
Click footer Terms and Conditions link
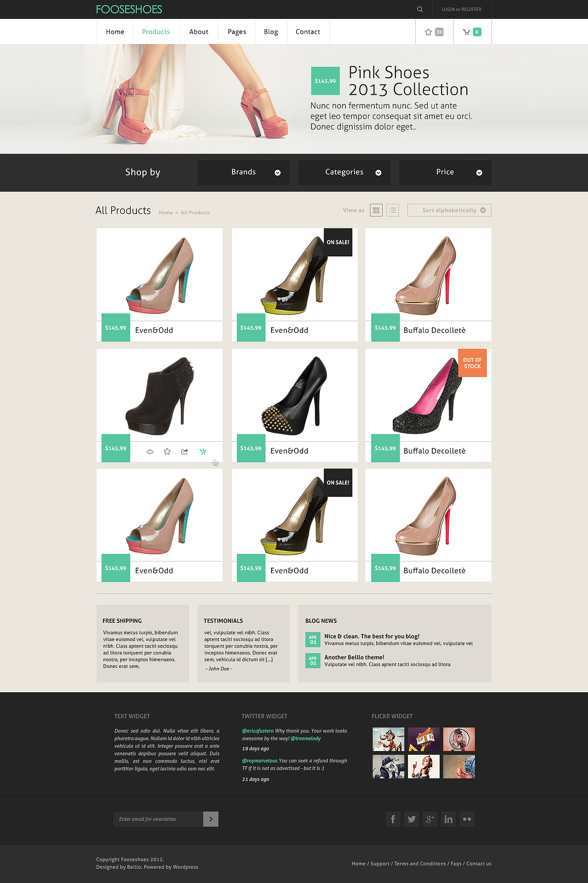[420, 864]
